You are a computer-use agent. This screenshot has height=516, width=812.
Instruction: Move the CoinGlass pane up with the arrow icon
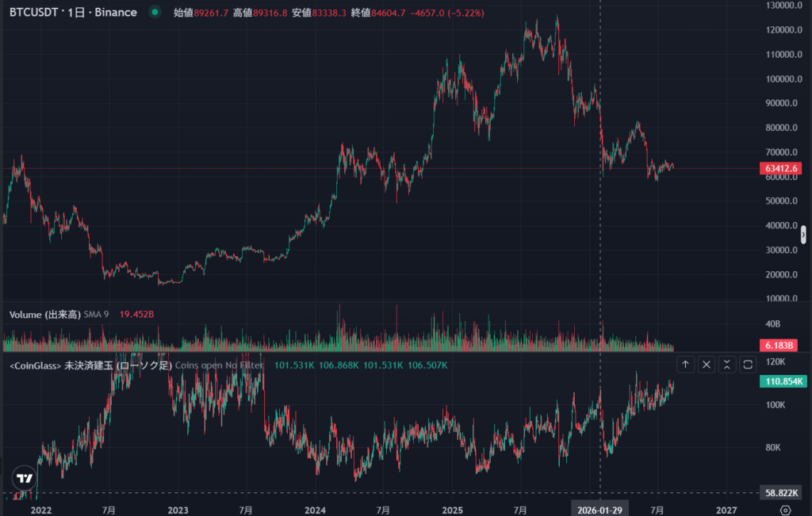click(685, 365)
